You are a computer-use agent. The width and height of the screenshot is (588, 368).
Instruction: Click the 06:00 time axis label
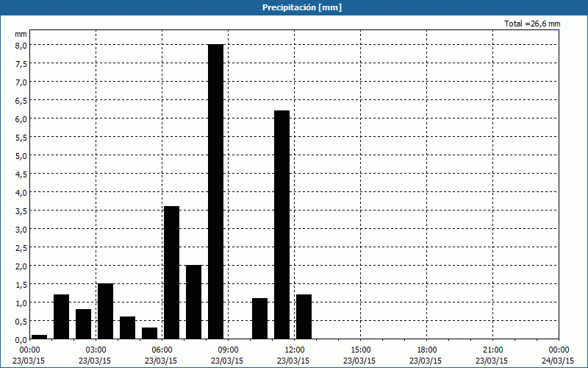162,350
